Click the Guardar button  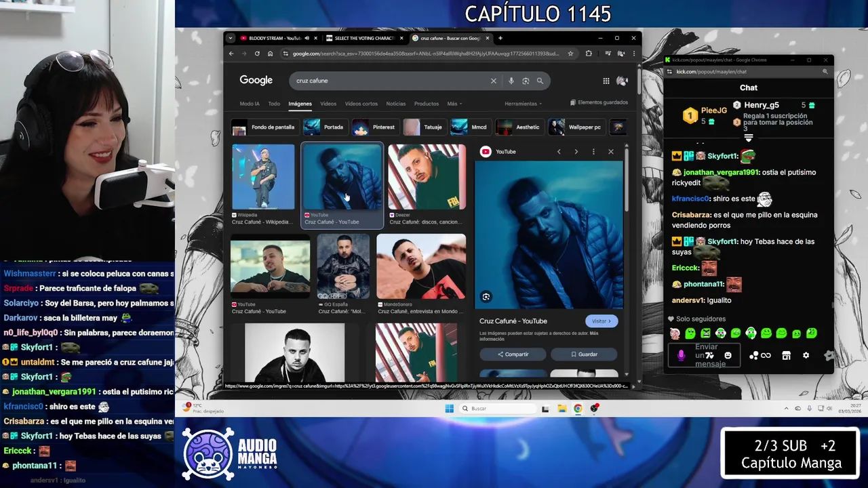[x=584, y=354]
